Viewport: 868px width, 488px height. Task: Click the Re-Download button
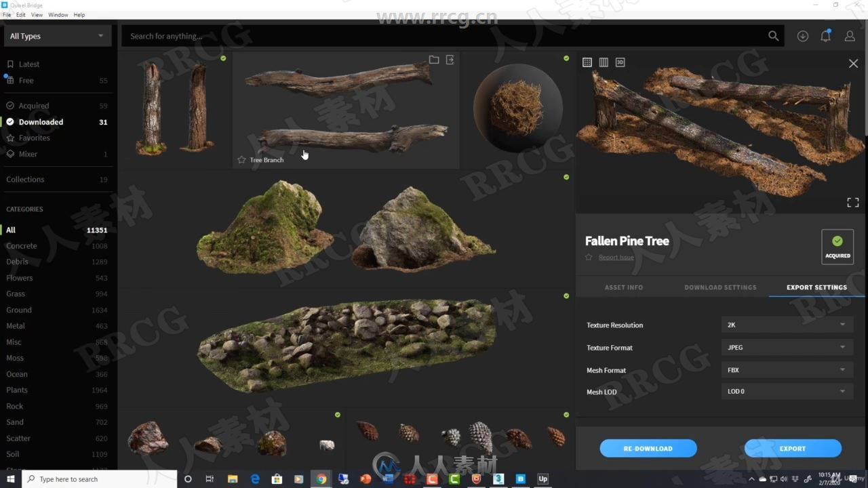click(x=648, y=448)
